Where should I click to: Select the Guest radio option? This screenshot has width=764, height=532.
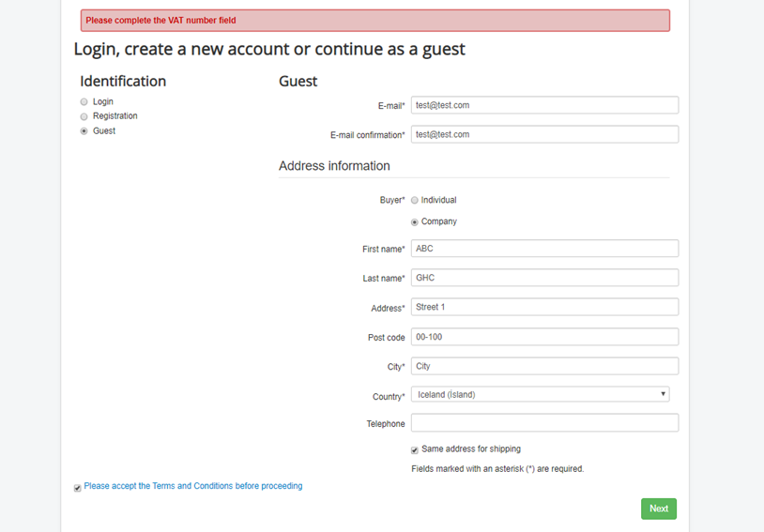coord(84,131)
